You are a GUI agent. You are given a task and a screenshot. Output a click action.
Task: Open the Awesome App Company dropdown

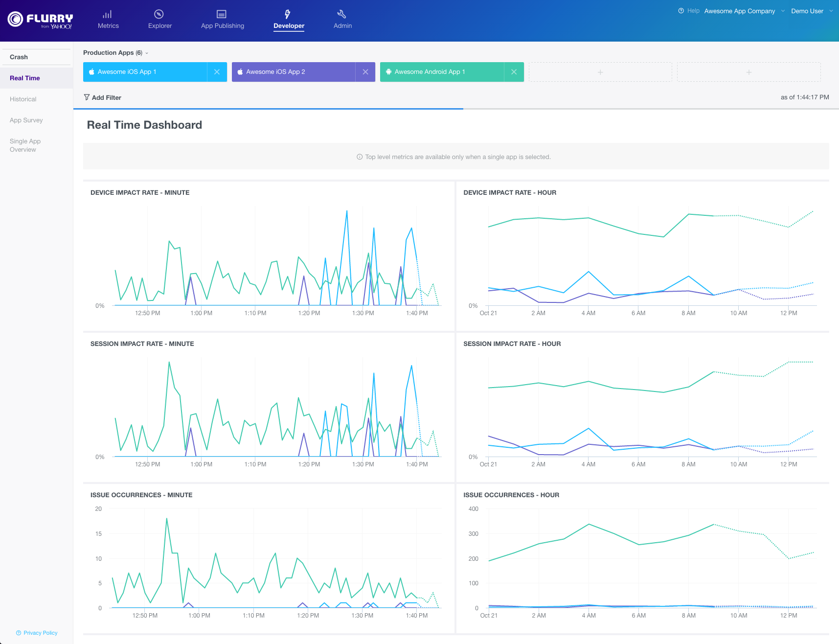tap(744, 11)
